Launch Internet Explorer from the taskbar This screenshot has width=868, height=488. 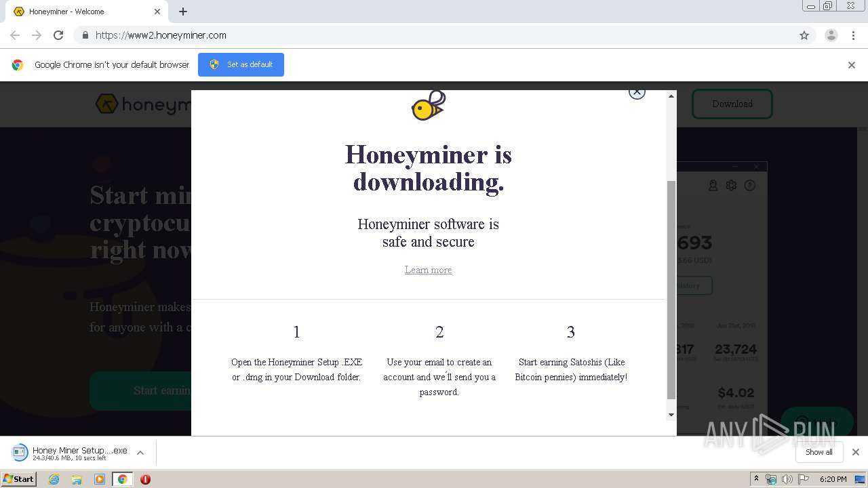pos(54,479)
